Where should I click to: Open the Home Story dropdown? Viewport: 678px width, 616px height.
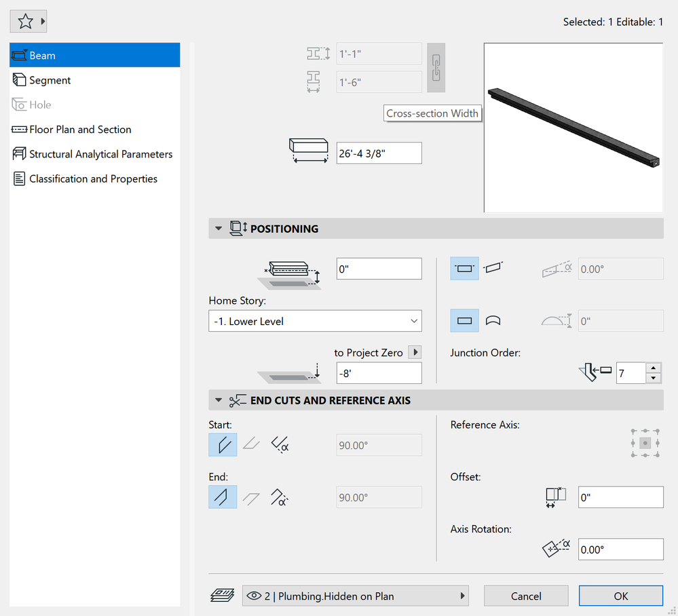coord(314,320)
